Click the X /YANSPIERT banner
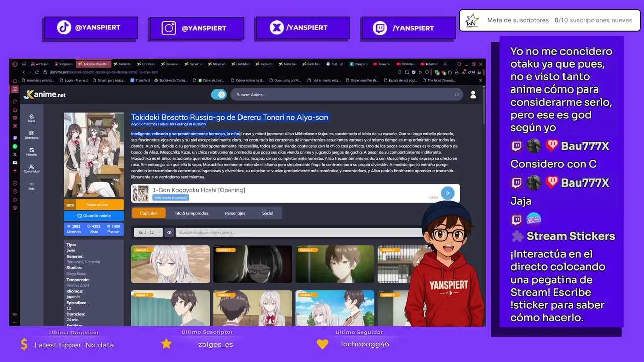This screenshot has height=362, width=644. point(302,28)
